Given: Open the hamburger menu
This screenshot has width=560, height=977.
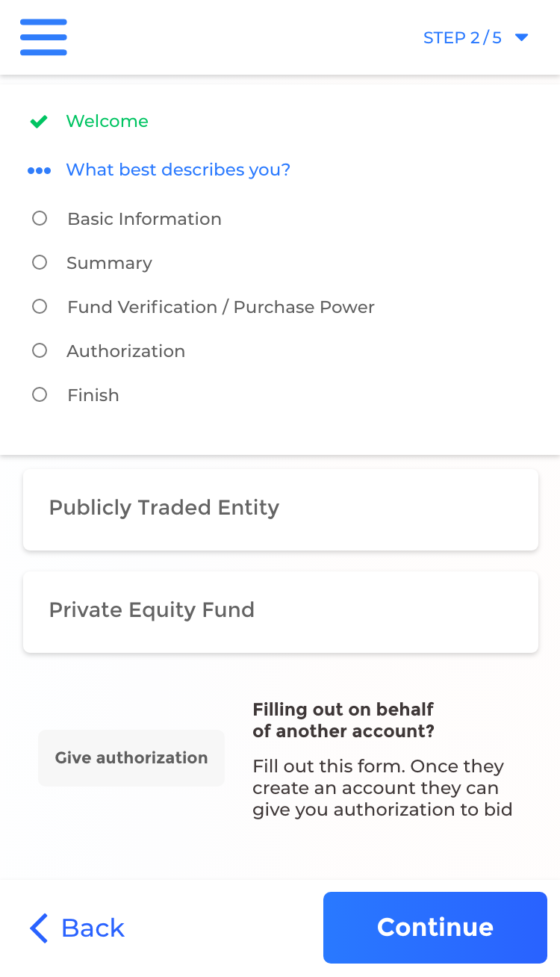Looking at the screenshot, I should click(43, 37).
